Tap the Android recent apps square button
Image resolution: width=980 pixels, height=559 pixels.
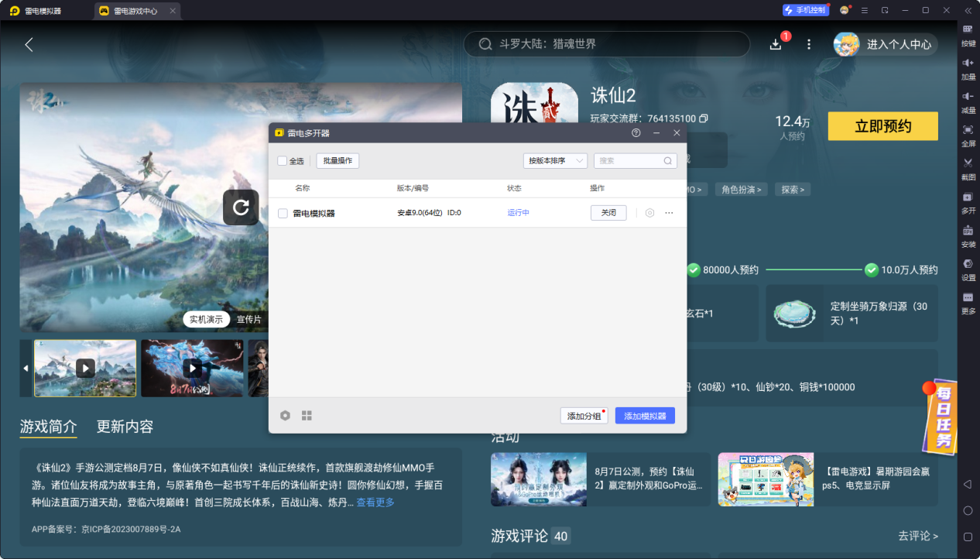(968, 537)
